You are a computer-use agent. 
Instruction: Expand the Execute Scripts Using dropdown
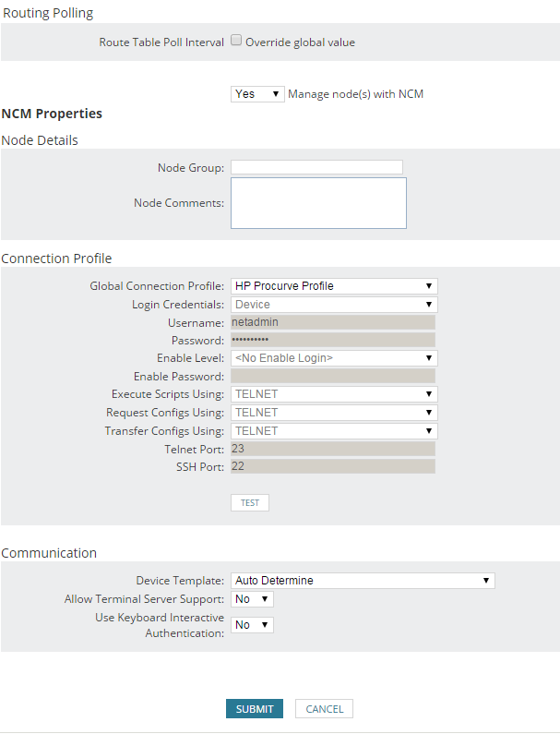click(x=334, y=394)
